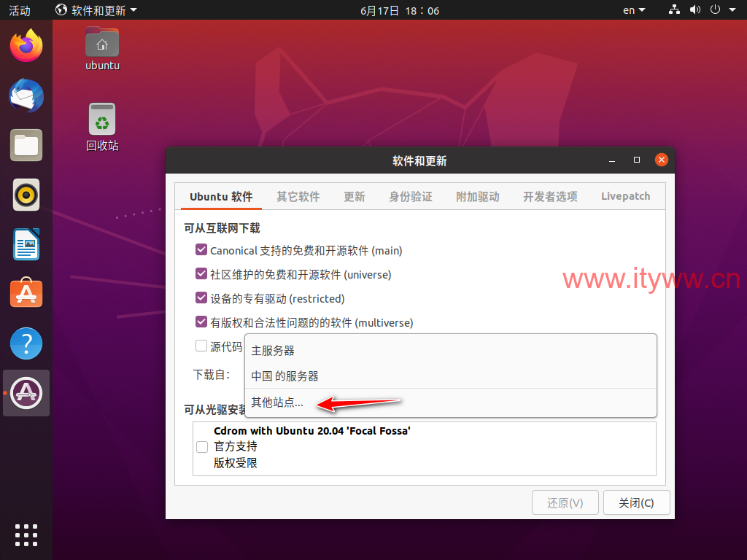Open Ubuntu Software store icon
The width and height of the screenshot is (747, 560).
tap(26, 293)
